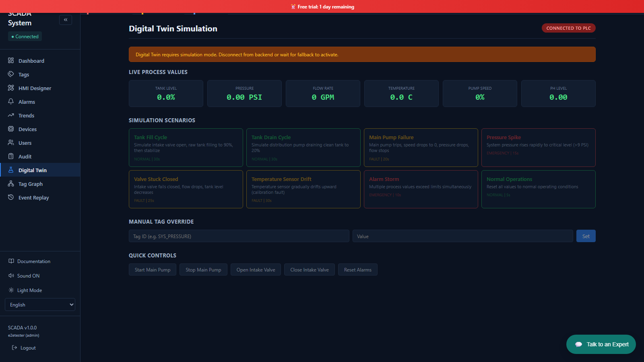Click the Users people icon
The height and width of the screenshot is (362, 644).
point(11,142)
